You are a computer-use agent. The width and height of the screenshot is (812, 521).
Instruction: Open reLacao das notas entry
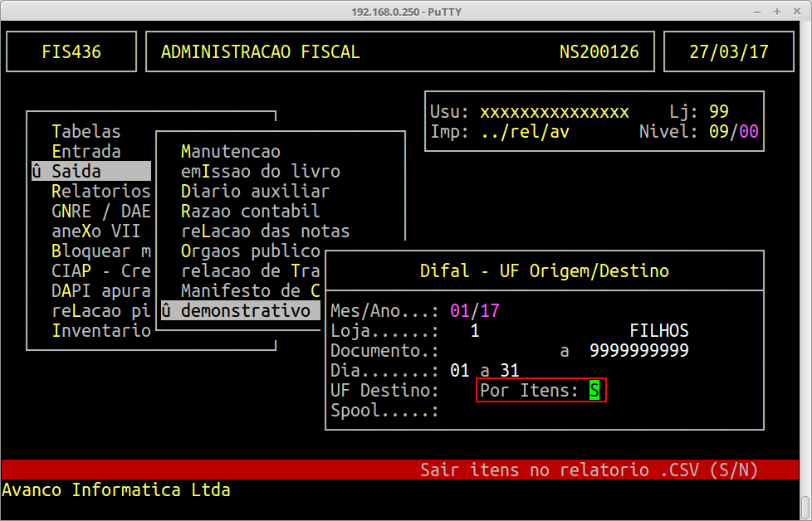point(265,231)
